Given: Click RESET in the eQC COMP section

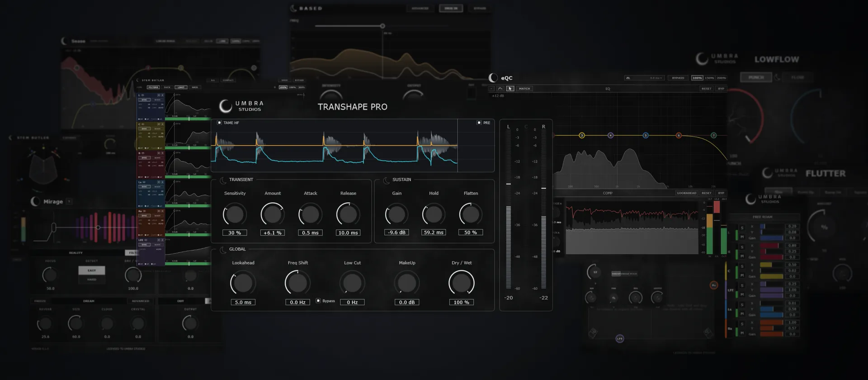Looking at the screenshot, I should coord(706,193).
